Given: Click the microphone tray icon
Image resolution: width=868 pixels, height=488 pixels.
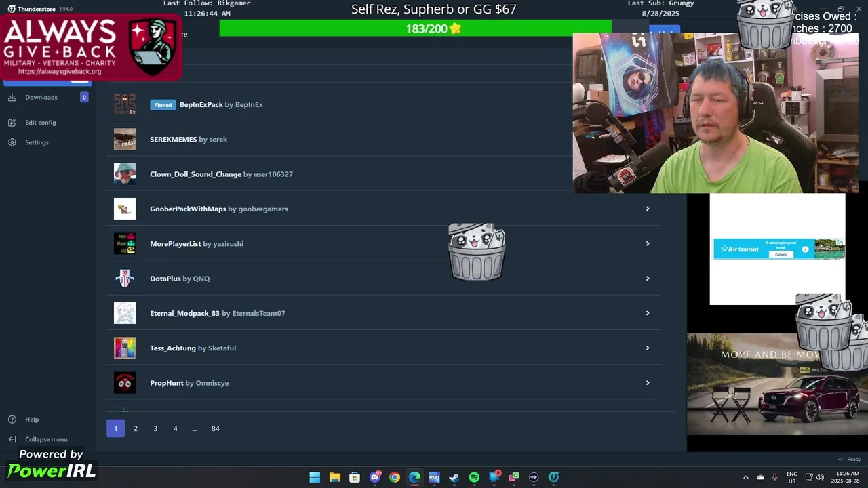Looking at the screenshot, I should point(775,477).
